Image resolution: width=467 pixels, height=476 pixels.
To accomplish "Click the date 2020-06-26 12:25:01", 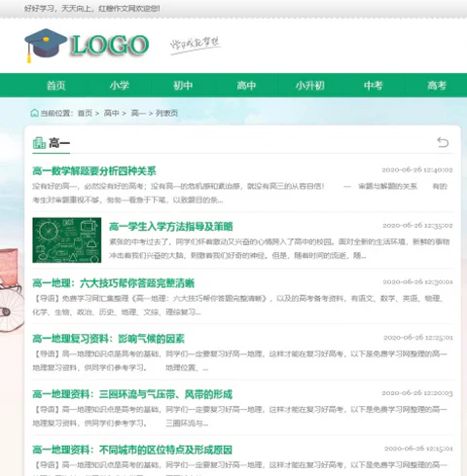I will click(x=418, y=338).
